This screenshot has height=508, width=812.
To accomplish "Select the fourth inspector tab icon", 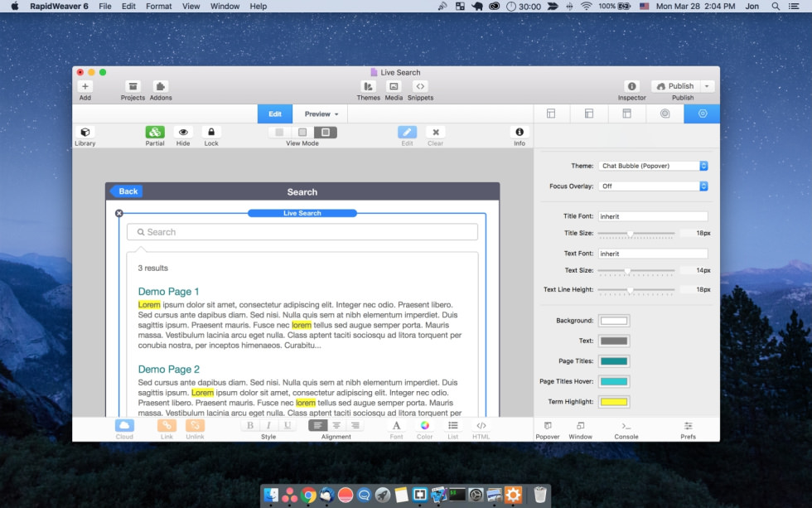I will (665, 114).
